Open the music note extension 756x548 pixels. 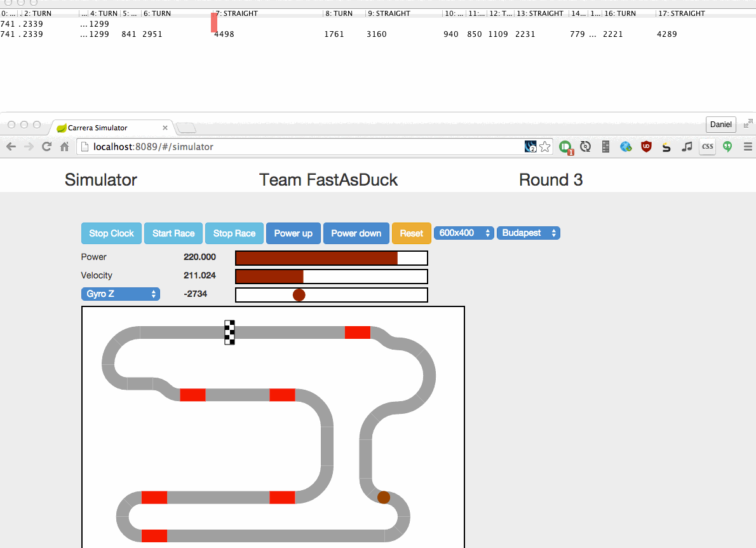pos(687,147)
